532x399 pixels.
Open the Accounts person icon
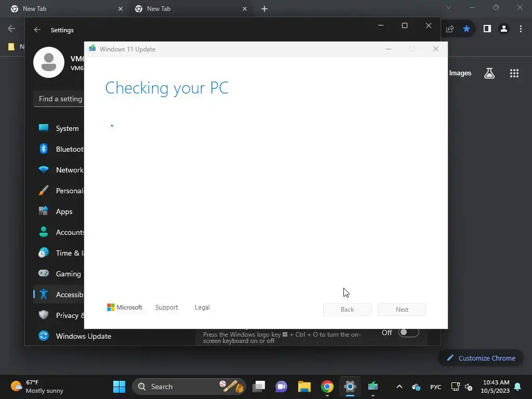coord(44,232)
